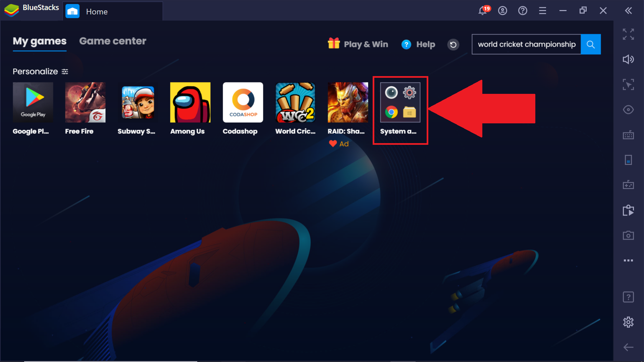Viewport: 644px width, 362px height.
Task: Click the Personalize settings icon
Action: click(65, 72)
